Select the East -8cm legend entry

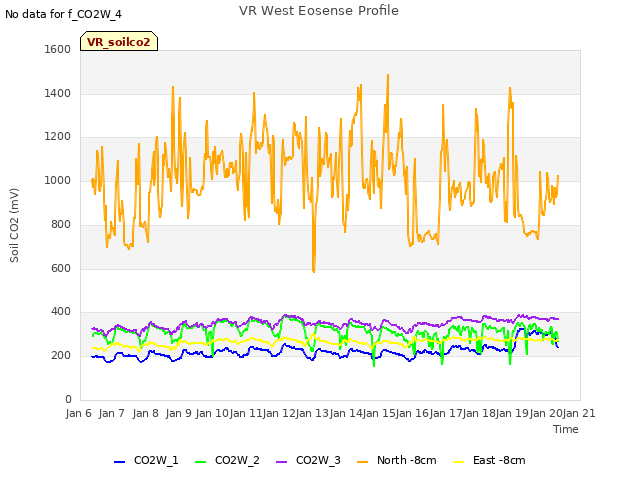pyautogui.click(x=489, y=460)
